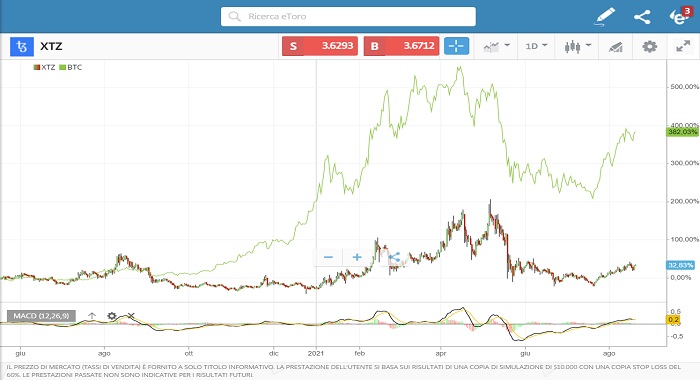Expand chart to fullscreen

pos(683,46)
